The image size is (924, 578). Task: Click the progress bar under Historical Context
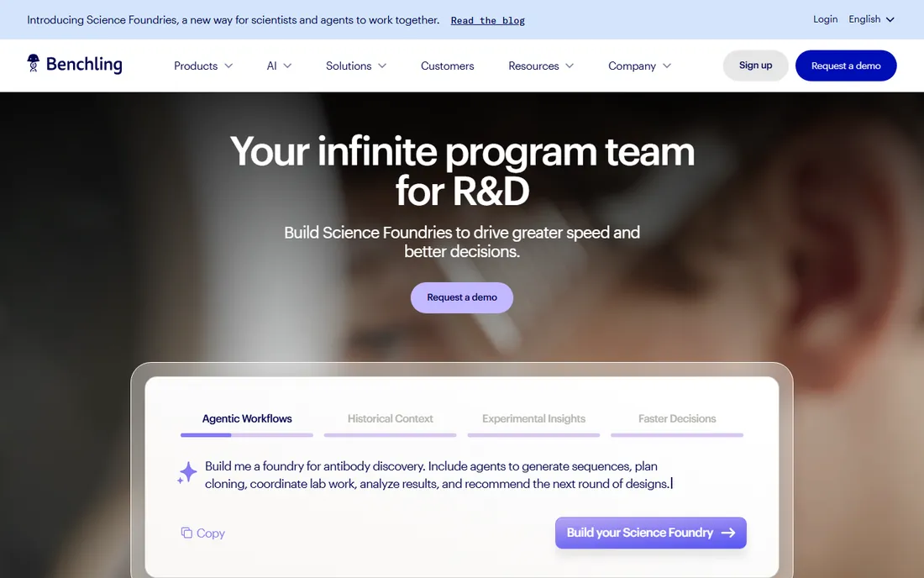pos(390,435)
